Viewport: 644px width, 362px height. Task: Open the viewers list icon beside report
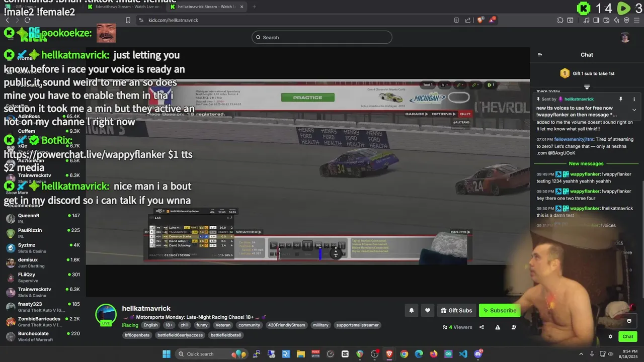tap(514, 327)
